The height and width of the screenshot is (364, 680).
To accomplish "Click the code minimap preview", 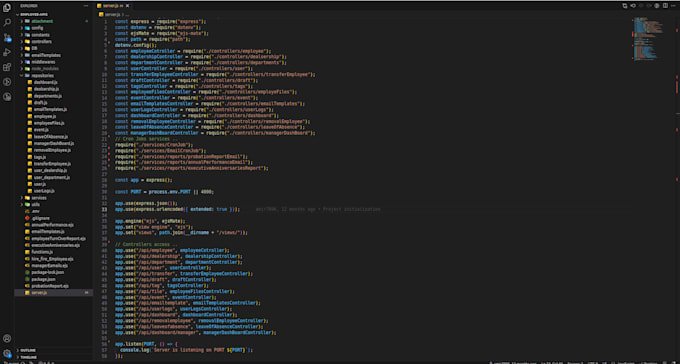I will pos(648,38).
